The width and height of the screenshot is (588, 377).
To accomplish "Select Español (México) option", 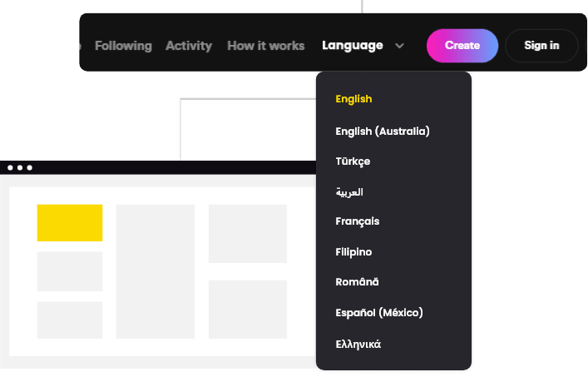I will coord(379,312).
